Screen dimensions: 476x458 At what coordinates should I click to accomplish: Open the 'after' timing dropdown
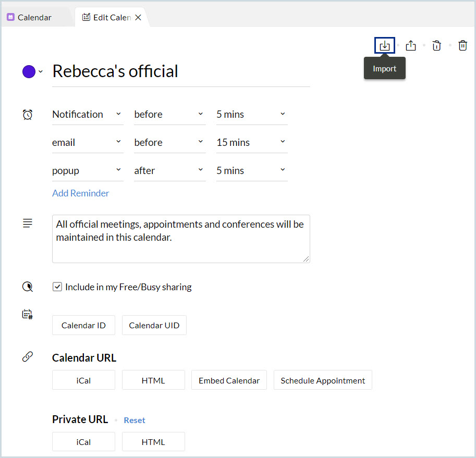point(169,170)
